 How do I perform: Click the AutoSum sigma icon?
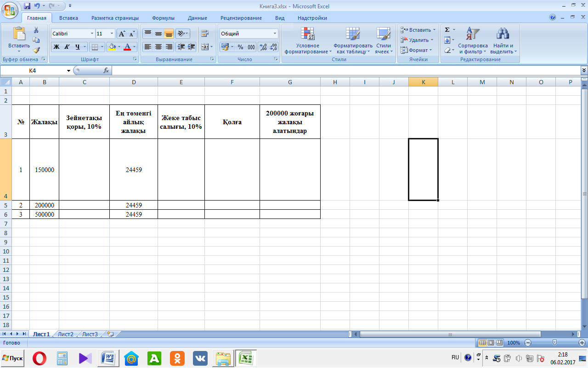pyautogui.click(x=447, y=30)
